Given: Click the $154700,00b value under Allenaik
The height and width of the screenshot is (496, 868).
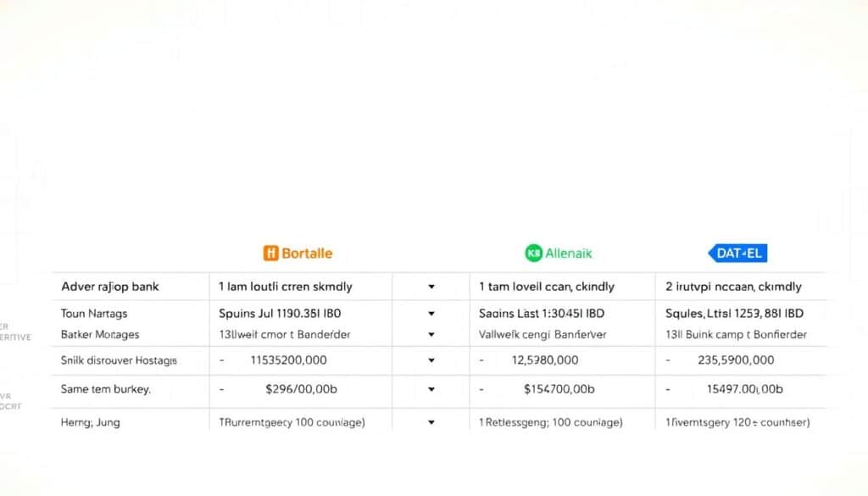Looking at the screenshot, I should coord(559,390).
